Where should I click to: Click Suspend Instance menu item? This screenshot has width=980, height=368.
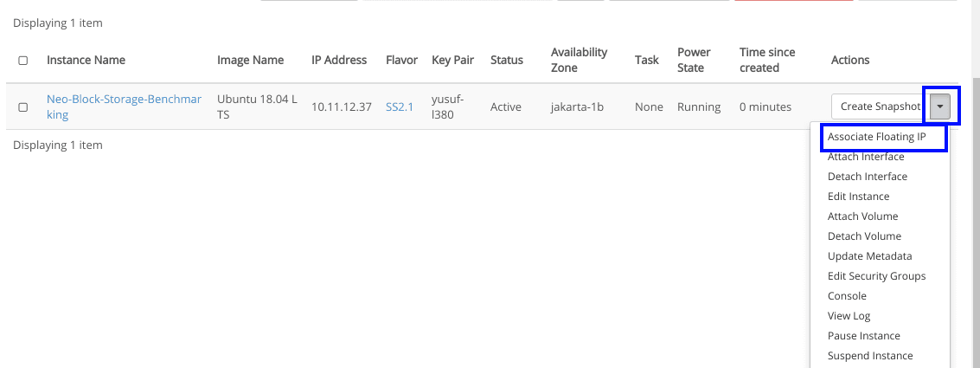coord(869,356)
